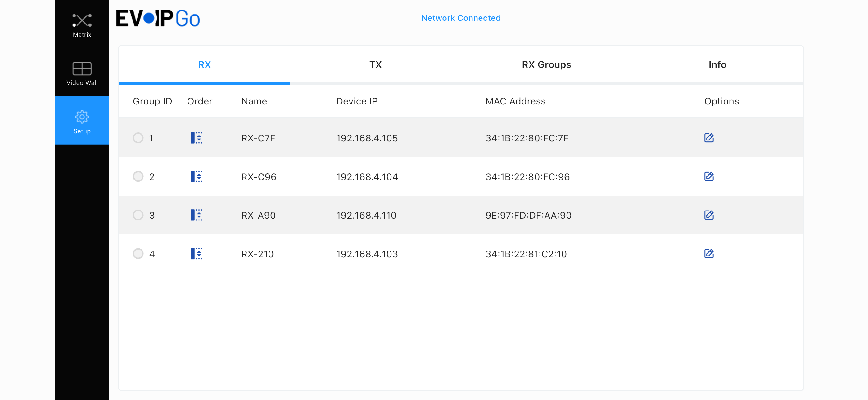Screen dimensions: 868x400
Task: Click MAC address 9E:97:FD:DF:AA:90
Action: tap(528, 215)
